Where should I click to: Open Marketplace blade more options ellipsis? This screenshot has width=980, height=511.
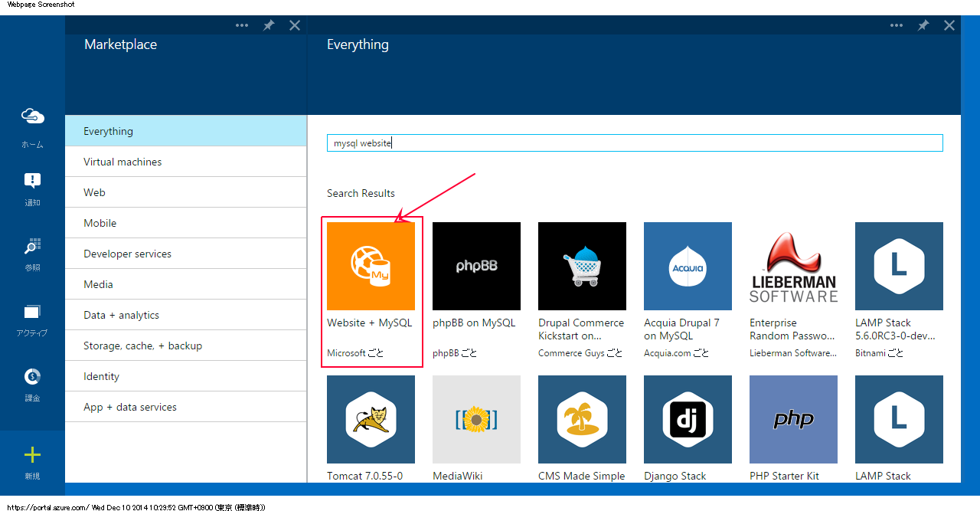[242, 25]
